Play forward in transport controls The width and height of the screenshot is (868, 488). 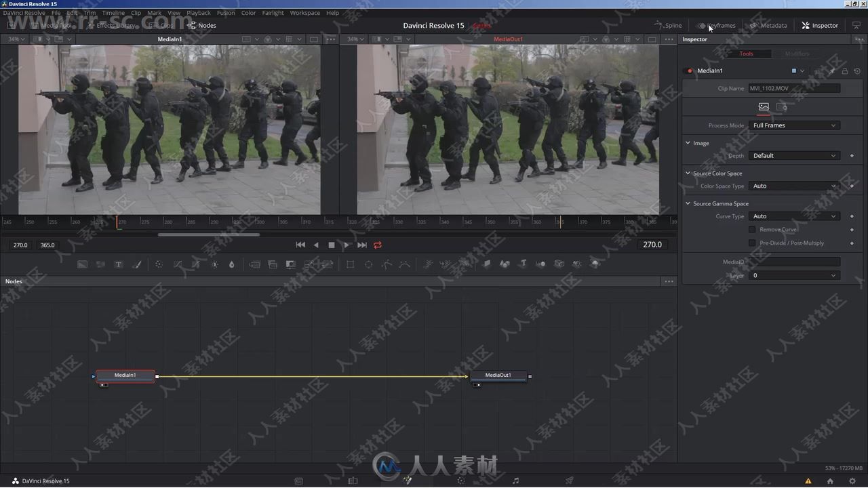point(347,245)
